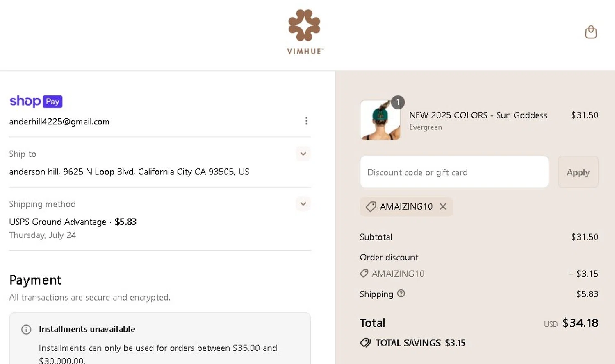
Task: Click the Shipping method label
Action: click(x=42, y=204)
